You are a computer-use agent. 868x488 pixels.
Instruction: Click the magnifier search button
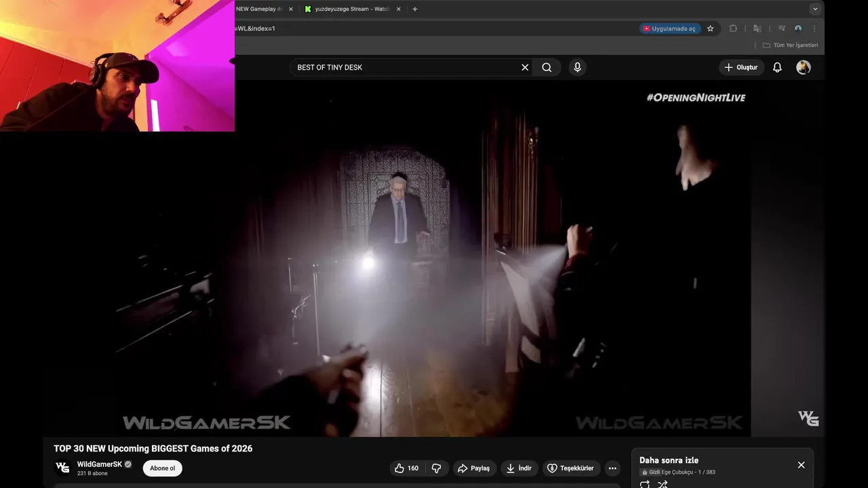[x=547, y=67]
